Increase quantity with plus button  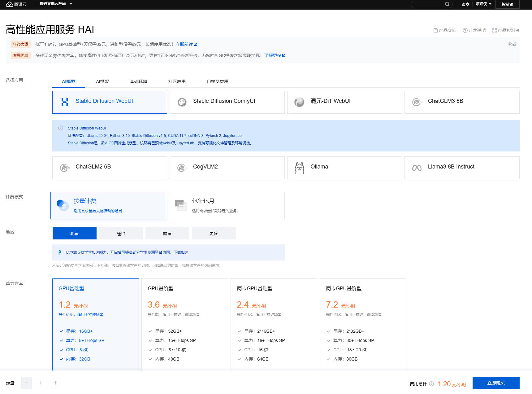(55, 383)
